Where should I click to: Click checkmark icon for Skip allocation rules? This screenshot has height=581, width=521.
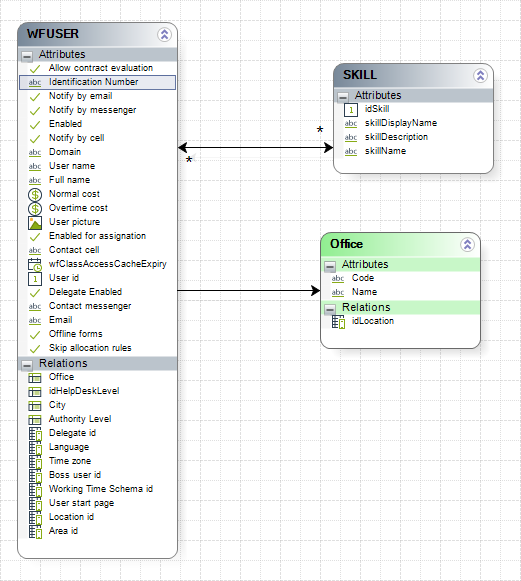coord(35,349)
